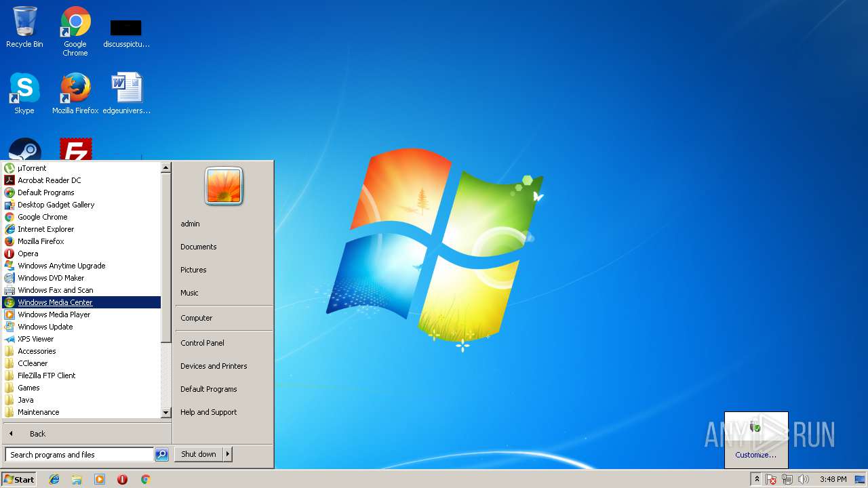Open the Action Center flag tray icon
Viewport: 868px width, 488px height.
pos(772,479)
